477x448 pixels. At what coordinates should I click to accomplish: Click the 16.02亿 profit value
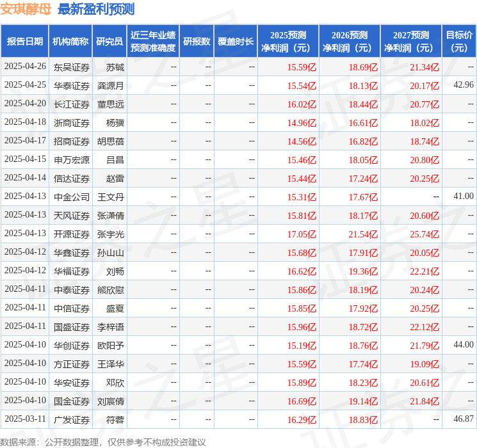[302, 104]
